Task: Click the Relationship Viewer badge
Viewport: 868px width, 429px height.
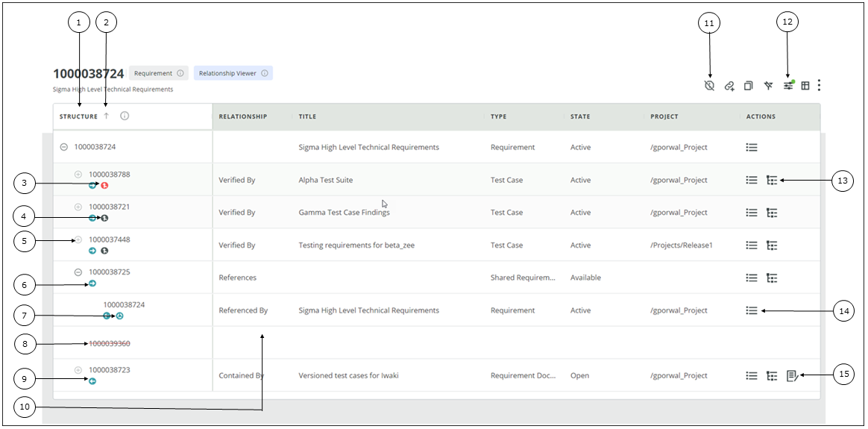Action: [233, 73]
